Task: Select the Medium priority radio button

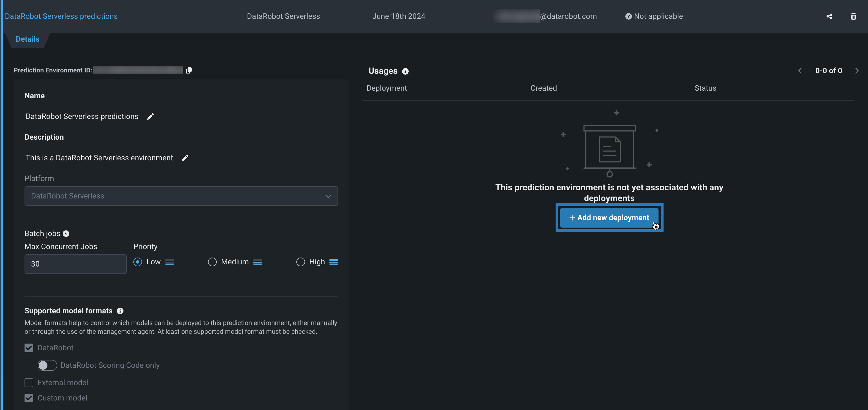Action: 212,262
